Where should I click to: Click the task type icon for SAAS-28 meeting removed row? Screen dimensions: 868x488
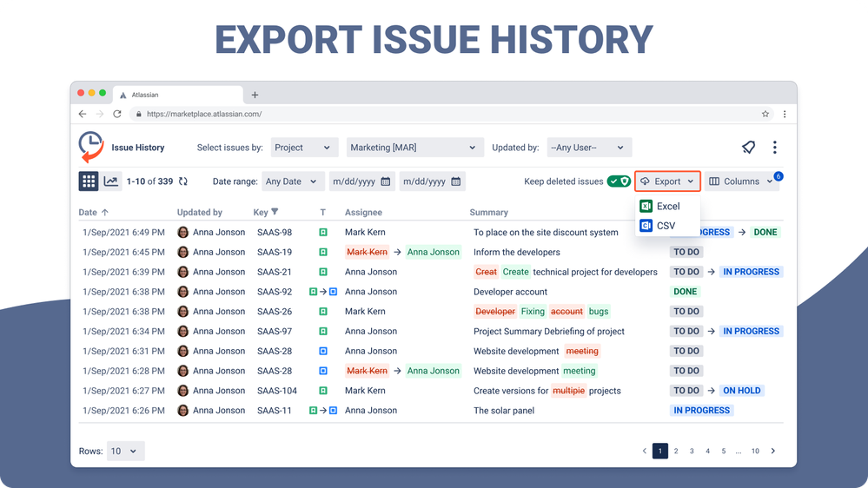click(x=323, y=351)
